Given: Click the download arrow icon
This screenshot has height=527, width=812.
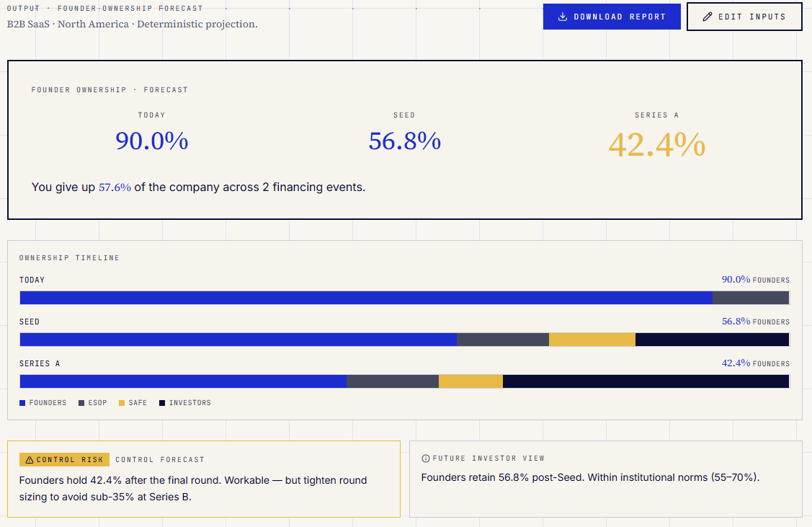Looking at the screenshot, I should tap(563, 17).
